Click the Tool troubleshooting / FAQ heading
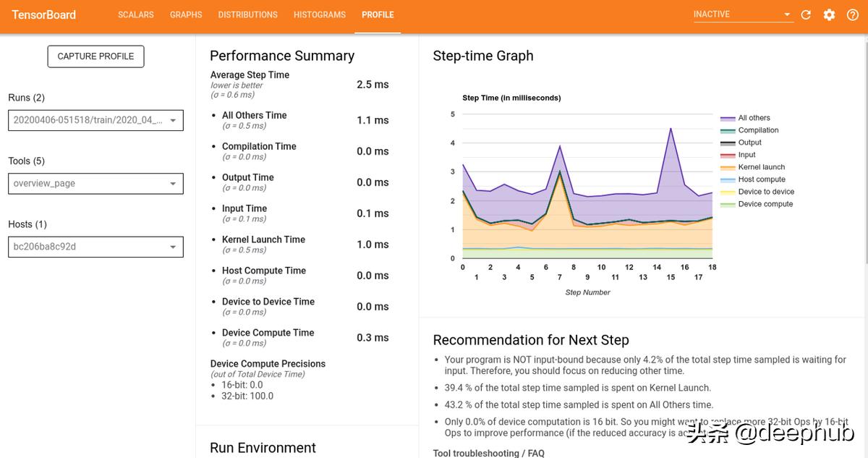Screen dimensions: 868x458 488,453
